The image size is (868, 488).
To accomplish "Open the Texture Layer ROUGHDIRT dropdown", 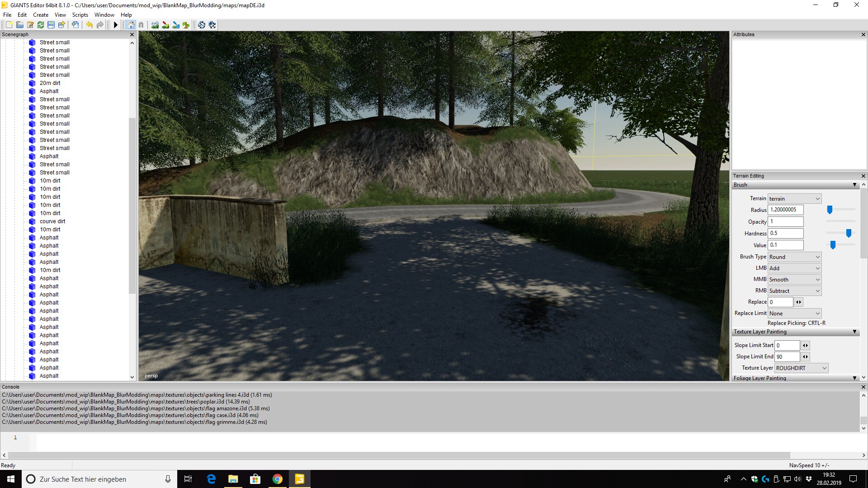I will click(x=801, y=368).
